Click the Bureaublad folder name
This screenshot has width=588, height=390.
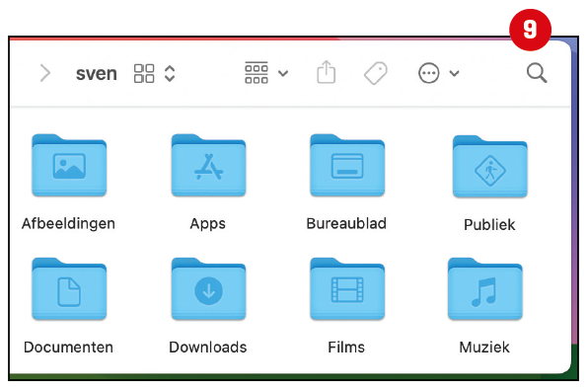[346, 224]
